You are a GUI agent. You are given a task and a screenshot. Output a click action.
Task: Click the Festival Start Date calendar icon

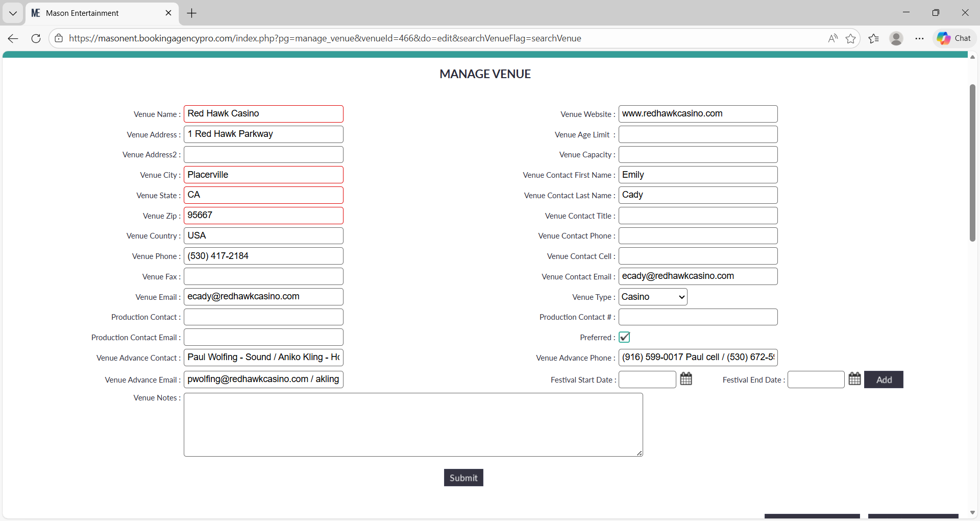686,379
